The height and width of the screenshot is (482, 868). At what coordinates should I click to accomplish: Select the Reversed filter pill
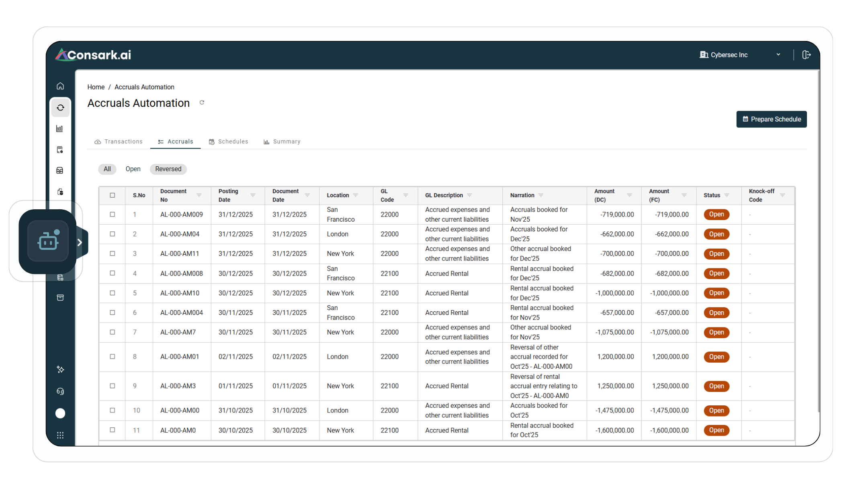click(168, 169)
